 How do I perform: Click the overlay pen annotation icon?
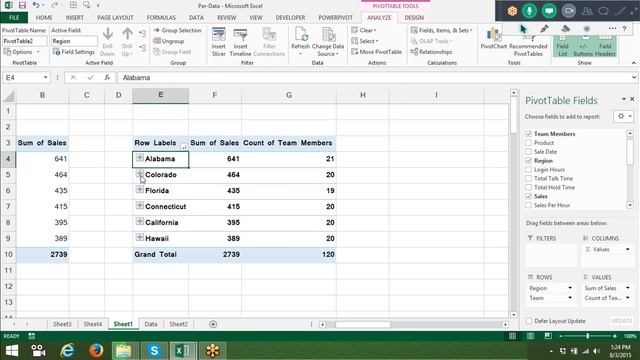coord(544,29)
